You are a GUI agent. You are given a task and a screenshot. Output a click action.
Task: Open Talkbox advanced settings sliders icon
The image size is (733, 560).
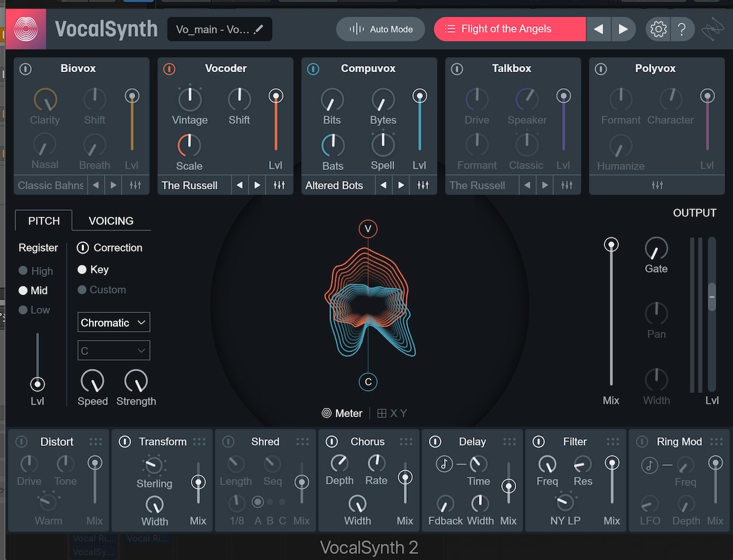click(x=567, y=185)
